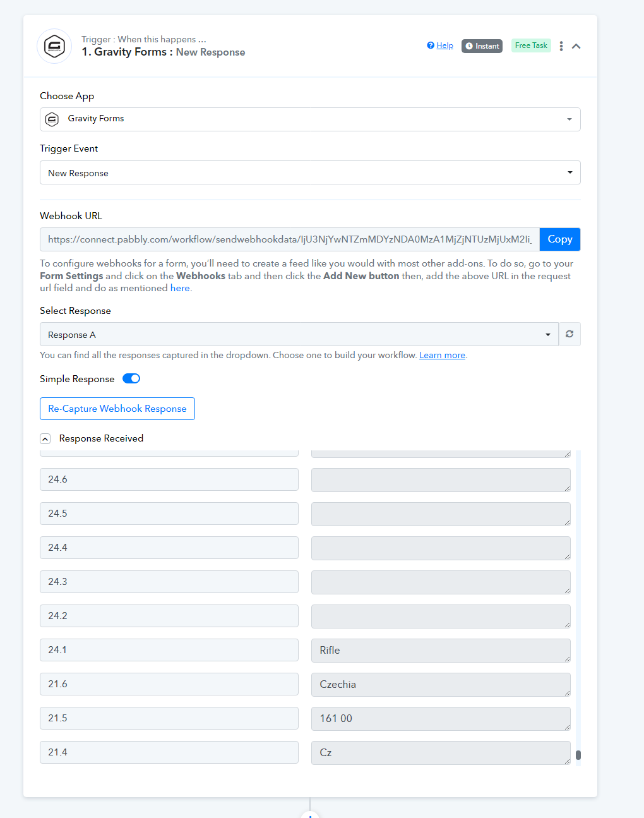This screenshot has height=818, width=644.
Task: Open the Select Response dropdown showing Response A
Action: [x=299, y=334]
